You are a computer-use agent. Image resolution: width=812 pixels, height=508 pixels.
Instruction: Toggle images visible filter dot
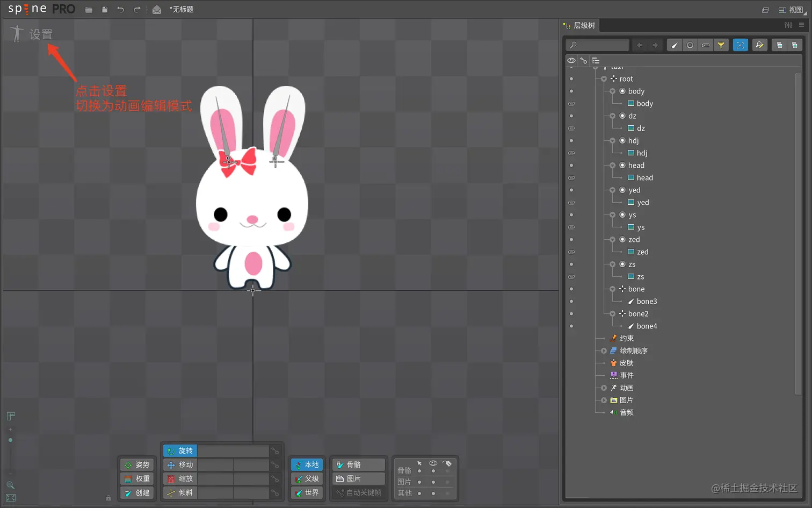coord(433,482)
